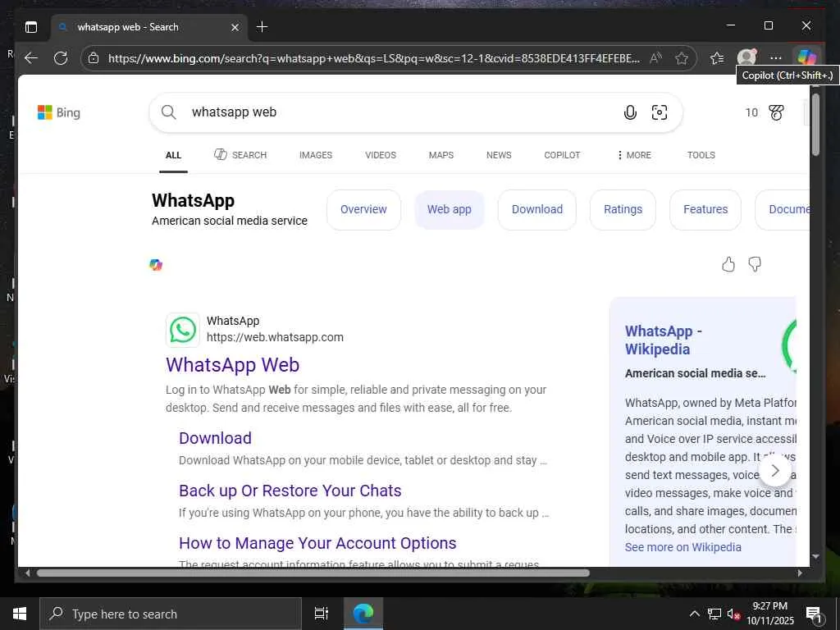Switch to Copilot SEARCH tab
The width and height of the screenshot is (840, 630).
[240, 155]
